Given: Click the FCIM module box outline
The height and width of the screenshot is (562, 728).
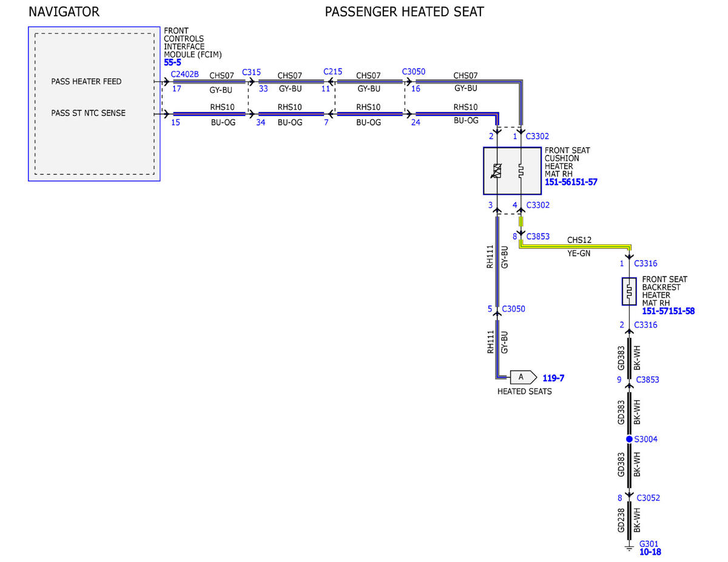Looking at the screenshot, I should tap(94, 104).
